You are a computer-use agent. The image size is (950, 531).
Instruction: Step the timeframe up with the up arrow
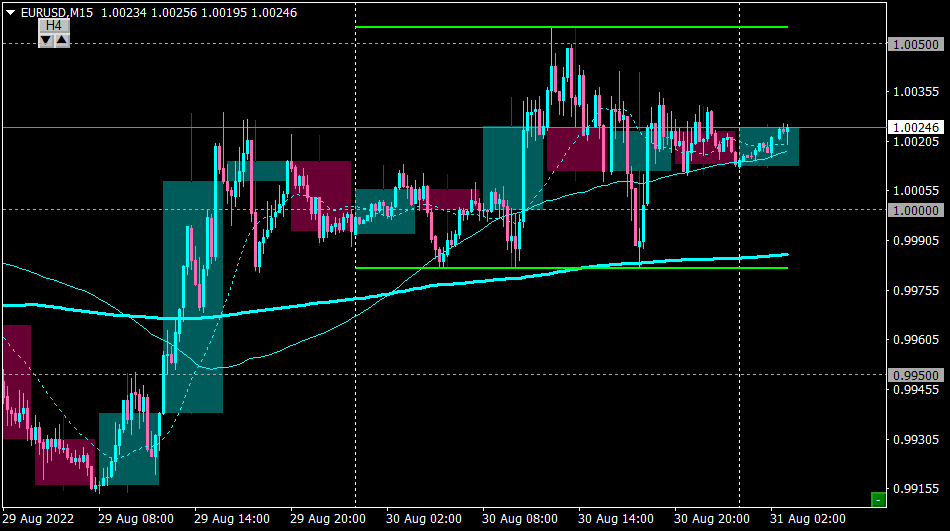coord(62,41)
